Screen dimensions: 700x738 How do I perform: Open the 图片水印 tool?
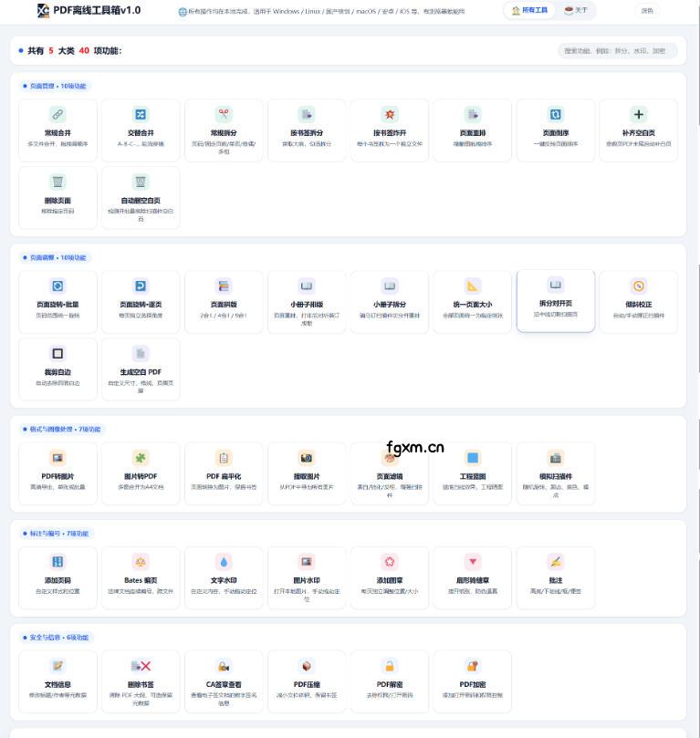click(307, 577)
